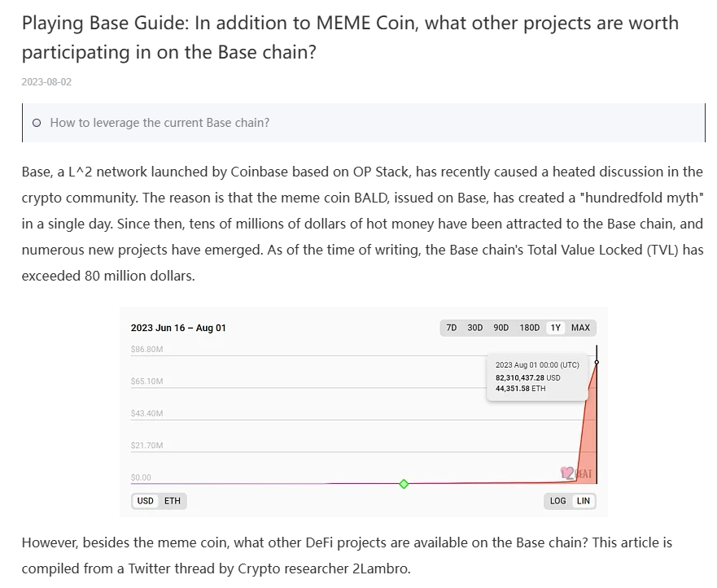Click the chart data point circle
This screenshot has height=588, width=717.
[x=597, y=362]
